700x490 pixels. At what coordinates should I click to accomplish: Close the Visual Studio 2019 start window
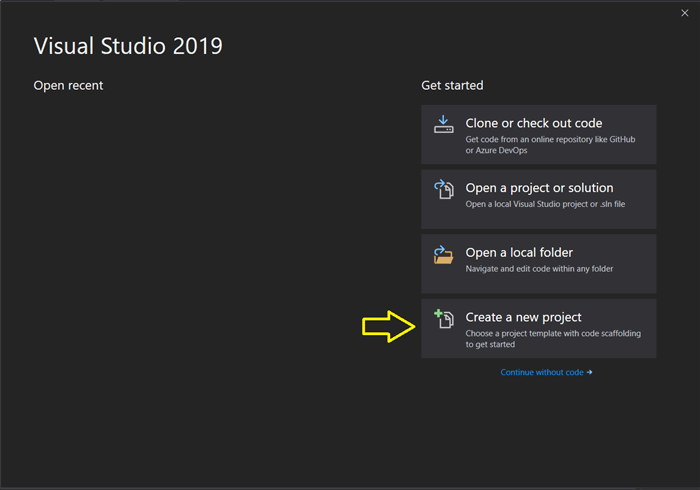pyautogui.click(x=684, y=13)
